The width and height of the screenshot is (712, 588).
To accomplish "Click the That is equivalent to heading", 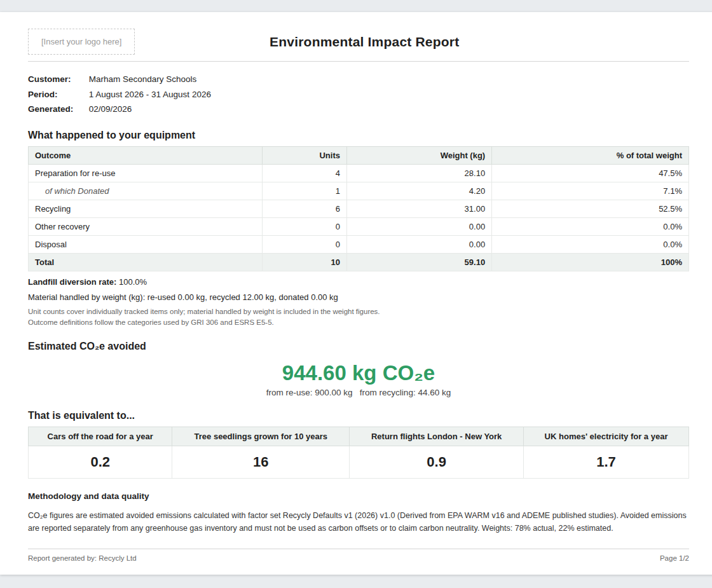I will pos(81,416).
